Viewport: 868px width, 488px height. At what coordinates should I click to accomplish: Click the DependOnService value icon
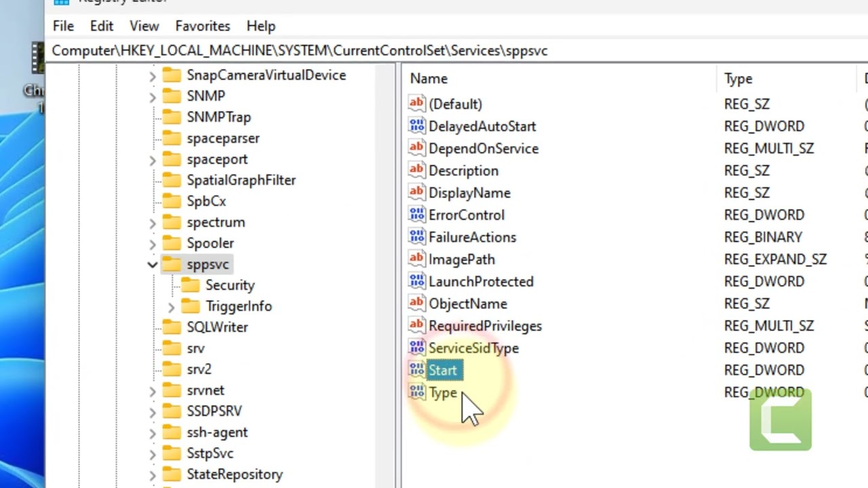coord(417,148)
